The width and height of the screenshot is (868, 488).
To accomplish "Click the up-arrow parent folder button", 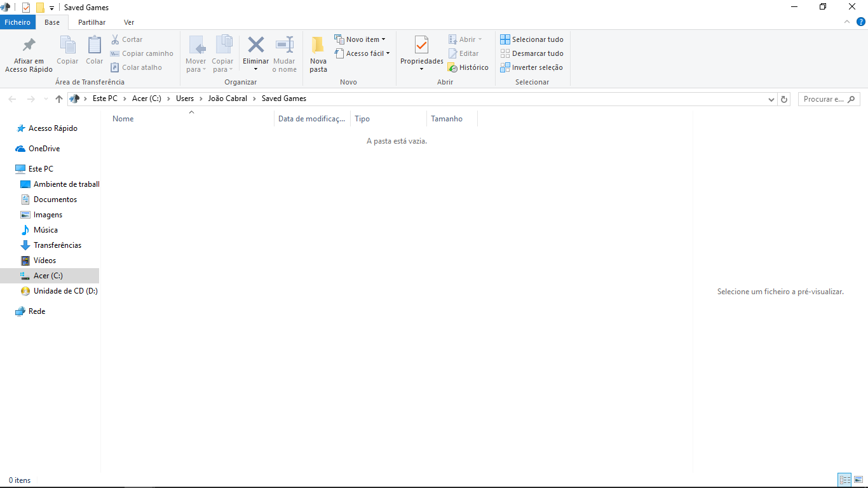I will (x=59, y=99).
